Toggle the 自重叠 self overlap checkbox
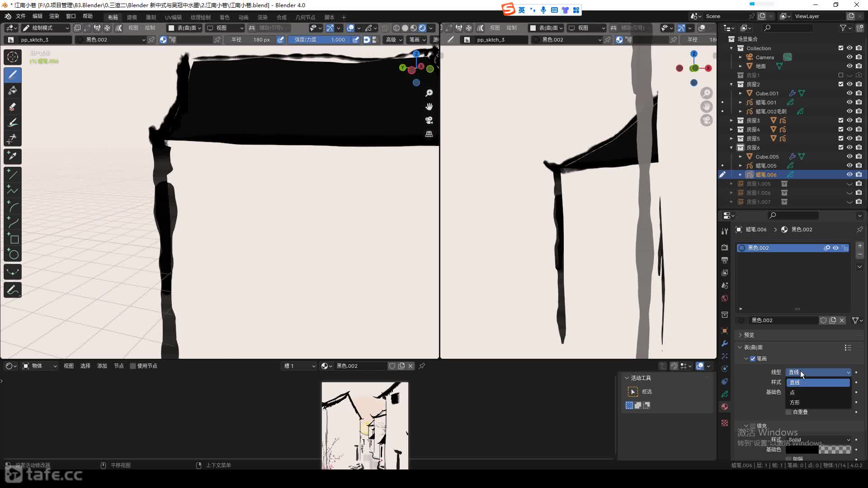Image resolution: width=868 pixels, height=488 pixels. (x=789, y=412)
